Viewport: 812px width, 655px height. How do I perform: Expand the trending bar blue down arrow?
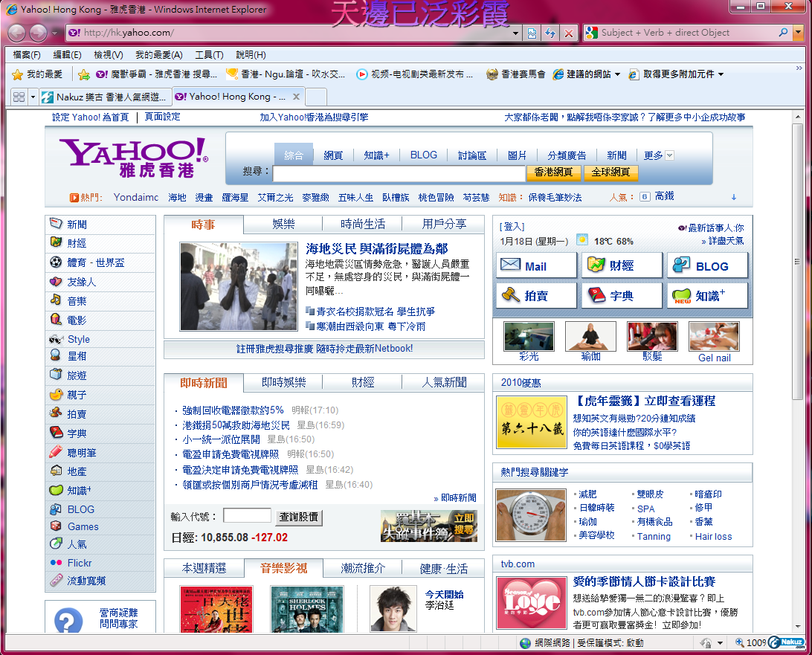pos(733,197)
